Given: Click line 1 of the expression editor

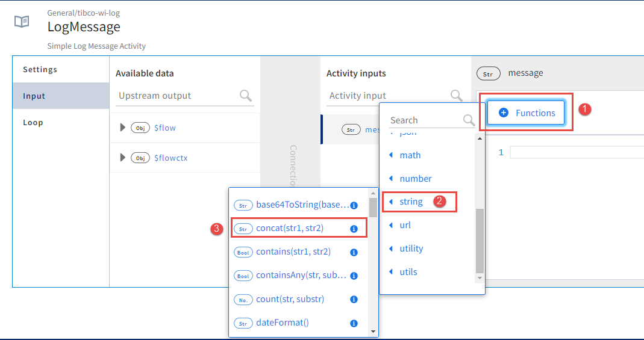Looking at the screenshot, I should (572, 153).
